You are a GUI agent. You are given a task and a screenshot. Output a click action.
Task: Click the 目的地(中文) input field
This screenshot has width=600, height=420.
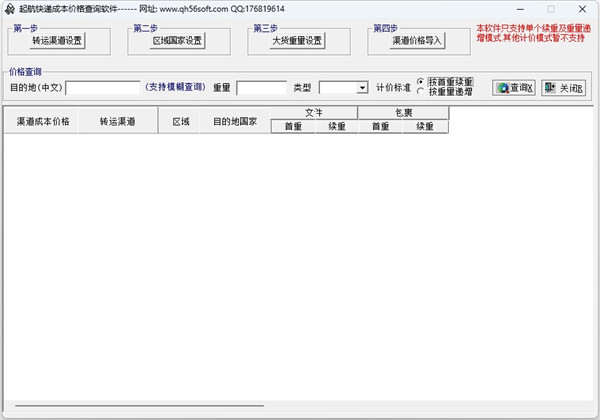(103, 88)
